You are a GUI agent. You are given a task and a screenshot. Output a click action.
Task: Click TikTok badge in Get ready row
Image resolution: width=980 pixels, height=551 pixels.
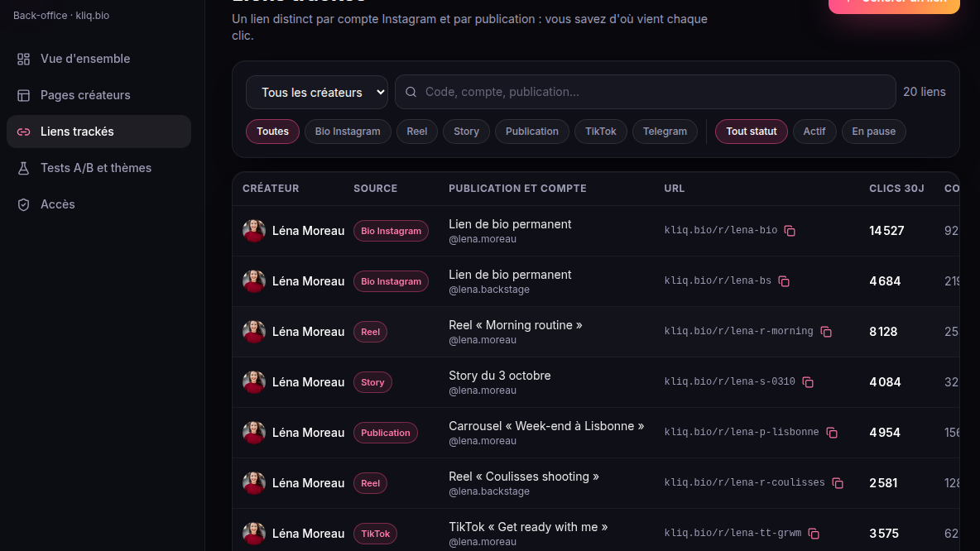(375, 534)
